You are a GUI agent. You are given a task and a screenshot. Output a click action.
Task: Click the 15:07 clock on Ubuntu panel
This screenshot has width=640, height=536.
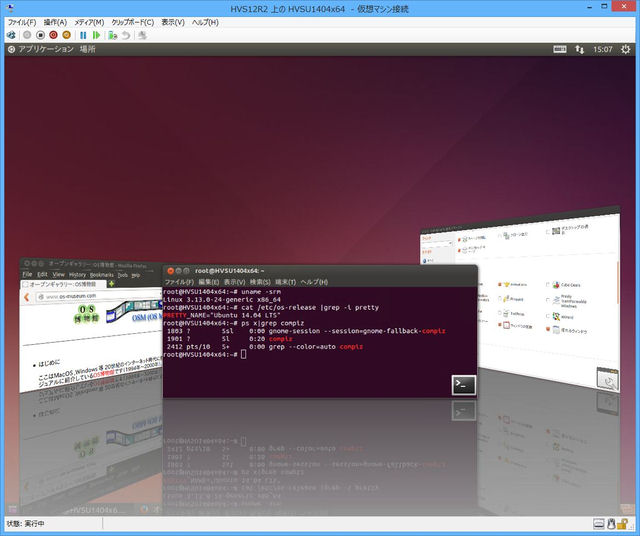604,48
